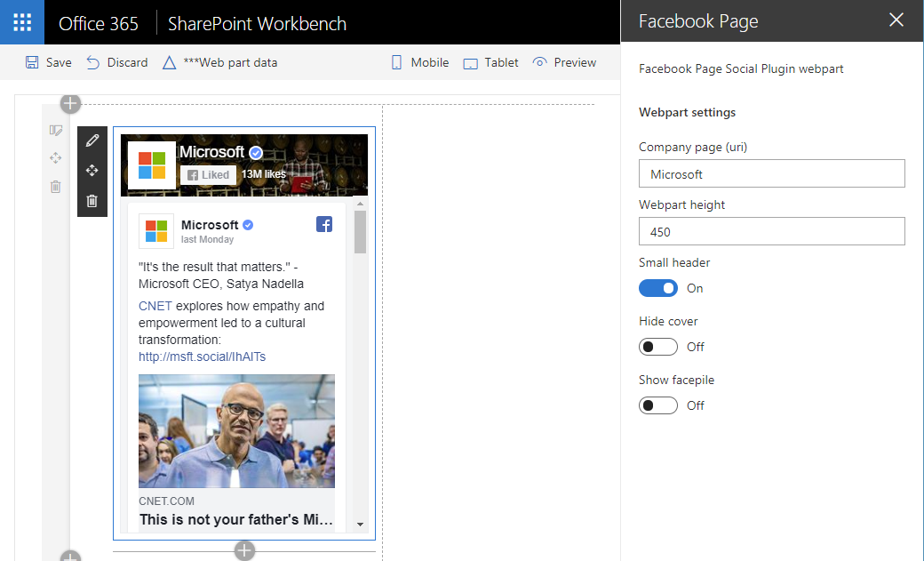The width and height of the screenshot is (924, 561).
Task: Click the feed scrollbar down arrow
Action: 360,524
